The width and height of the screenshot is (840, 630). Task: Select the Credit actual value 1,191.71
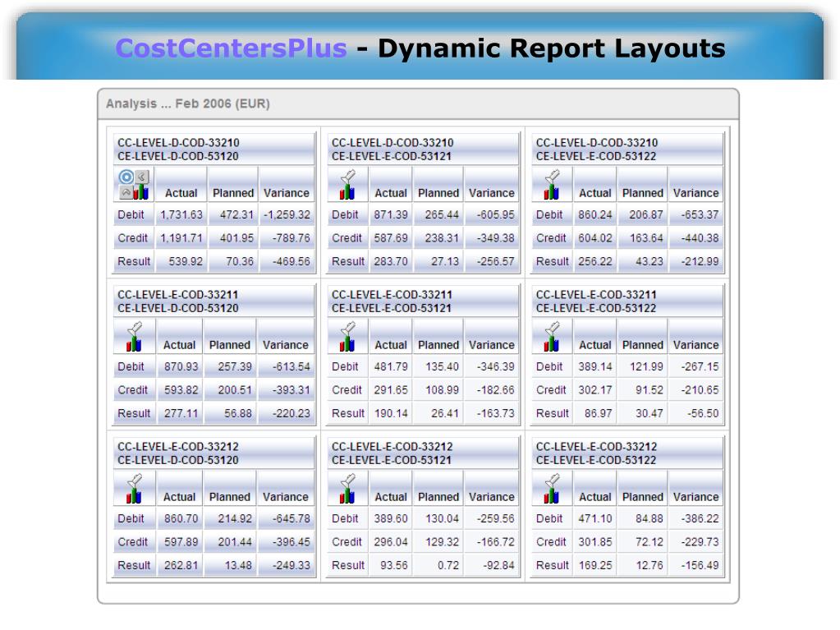point(181,238)
